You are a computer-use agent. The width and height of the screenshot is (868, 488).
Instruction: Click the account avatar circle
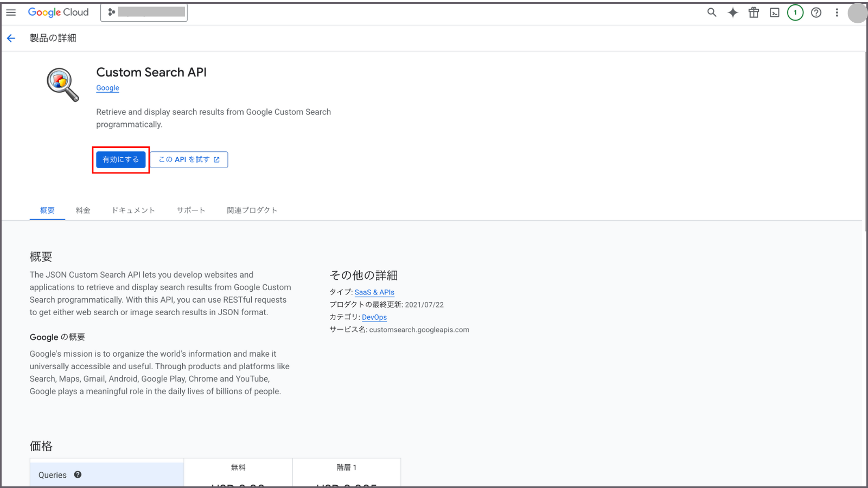point(857,13)
